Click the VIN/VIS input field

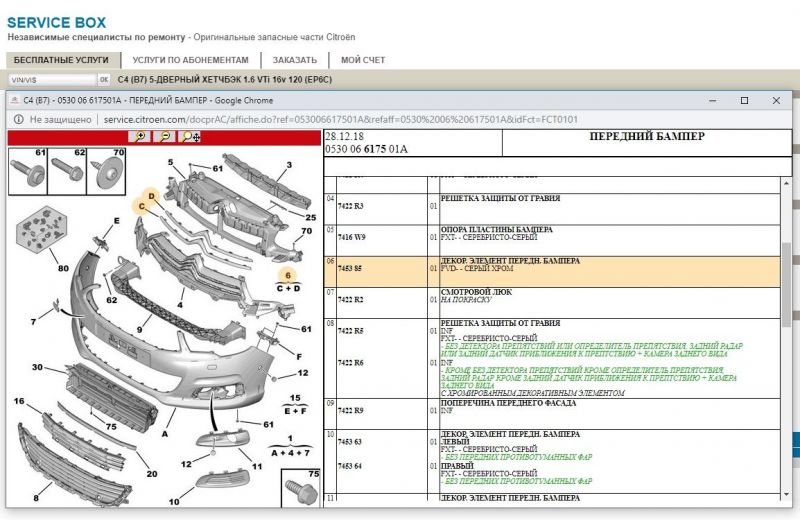[x=50, y=78]
